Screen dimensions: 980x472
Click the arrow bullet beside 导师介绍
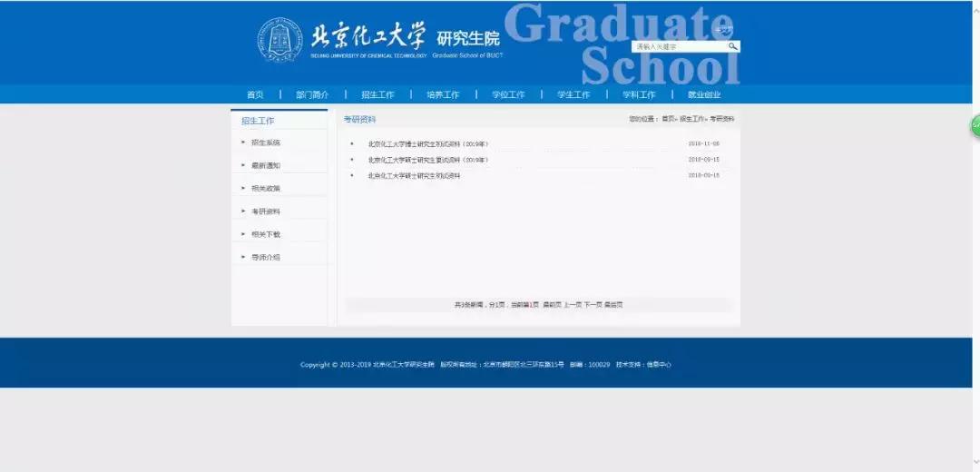coord(243,257)
